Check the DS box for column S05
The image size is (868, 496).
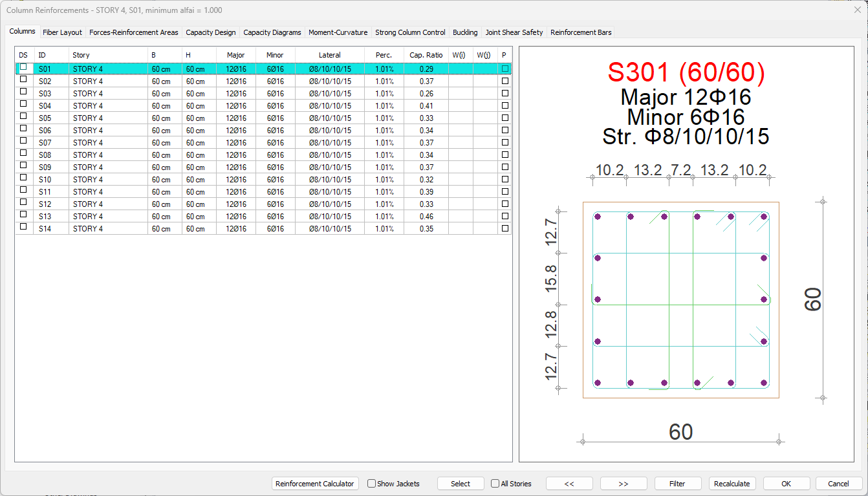coord(24,116)
